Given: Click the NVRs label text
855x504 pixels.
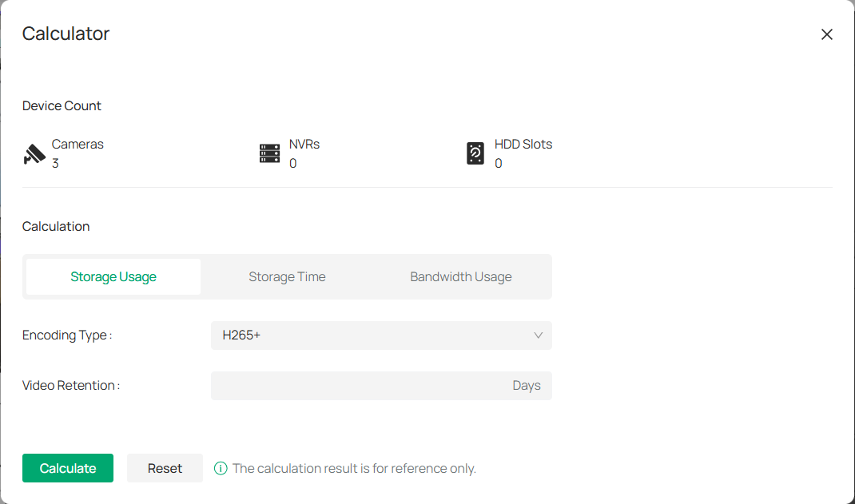Looking at the screenshot, I should [304, 145].
